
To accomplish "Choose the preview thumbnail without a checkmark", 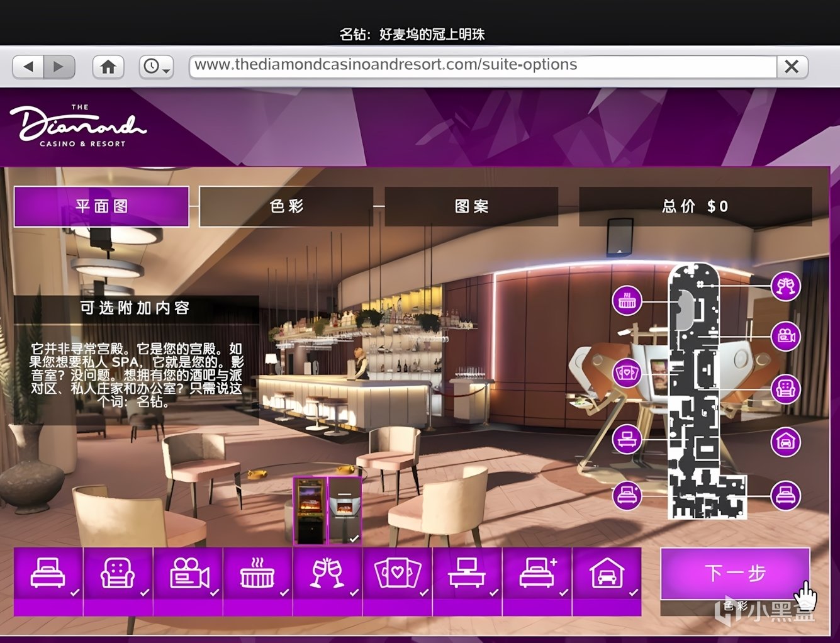I will pos(310,510).
